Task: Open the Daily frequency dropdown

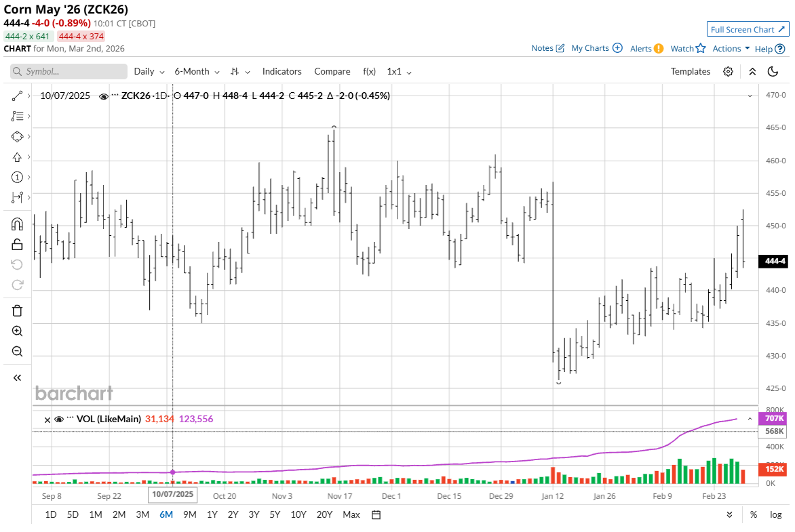Action: click(149, 71)
